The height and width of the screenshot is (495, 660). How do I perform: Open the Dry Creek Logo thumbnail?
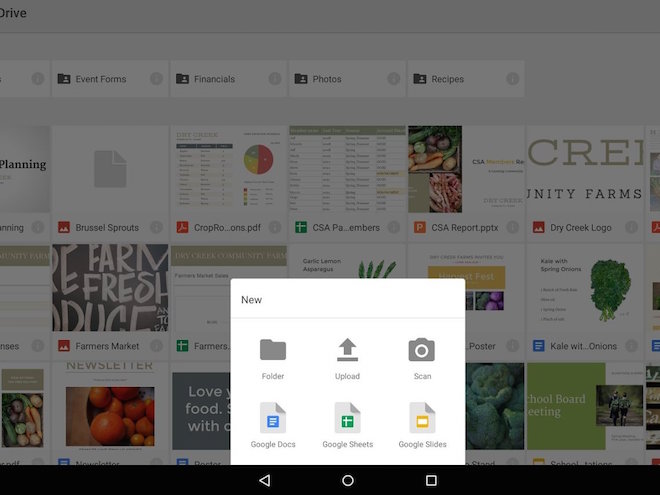pos(585,169)
